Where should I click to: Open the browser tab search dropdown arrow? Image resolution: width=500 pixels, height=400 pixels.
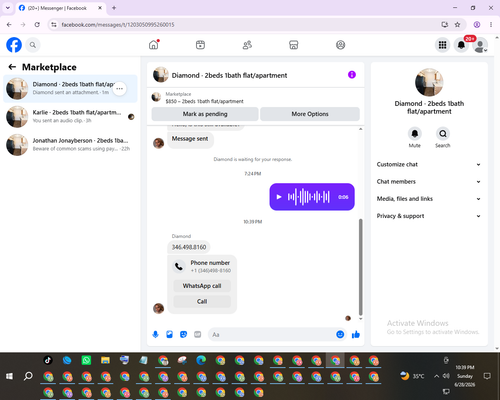[7, 8]
